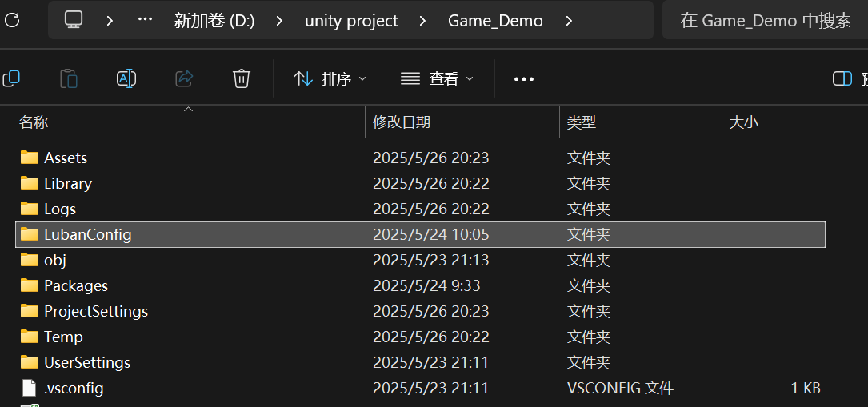Click the refresh icon beside address bar
868x407 pixels.
tap(11, 21)
